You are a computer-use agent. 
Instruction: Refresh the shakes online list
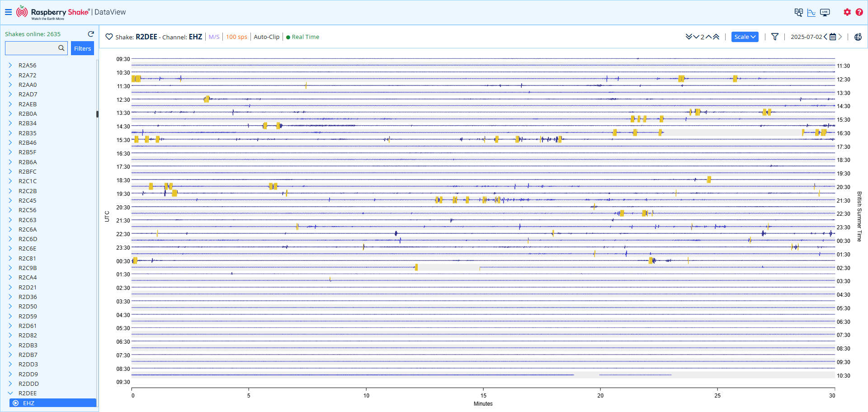point(91,34)
